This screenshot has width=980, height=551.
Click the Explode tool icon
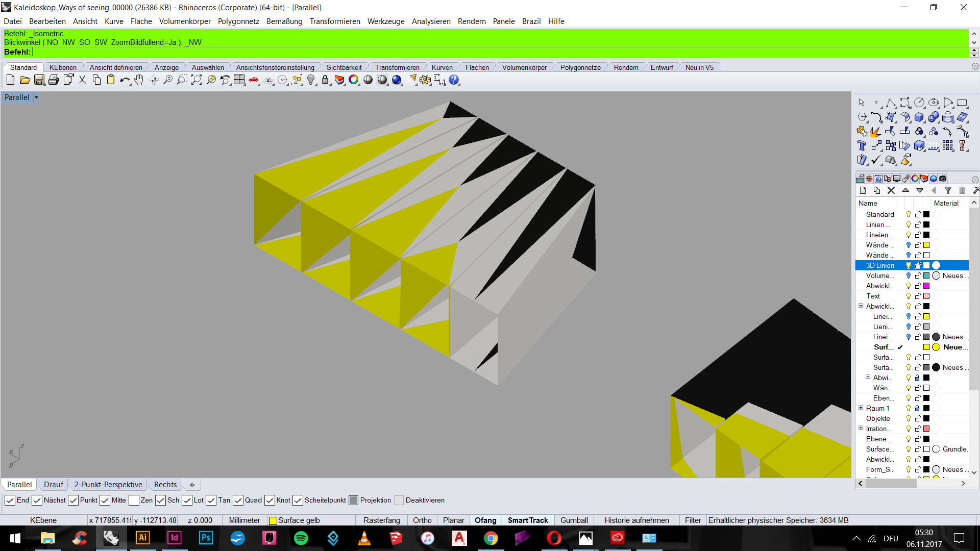(876, 132)
